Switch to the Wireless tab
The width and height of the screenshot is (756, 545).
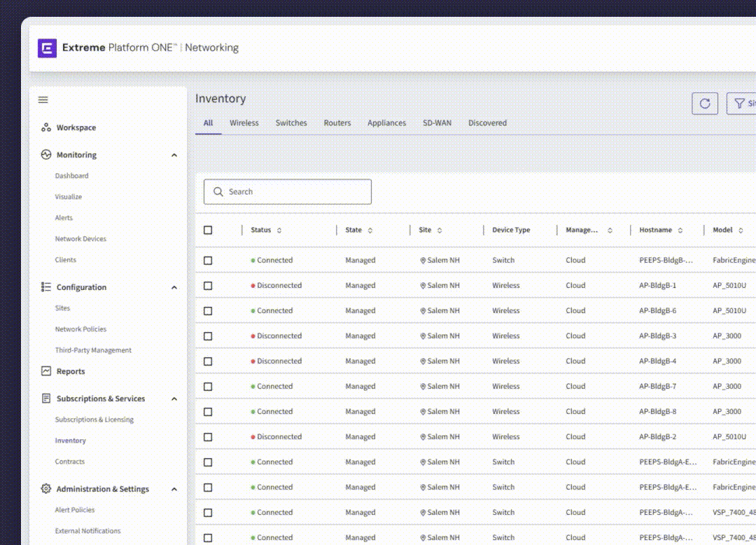pos(244,123)
